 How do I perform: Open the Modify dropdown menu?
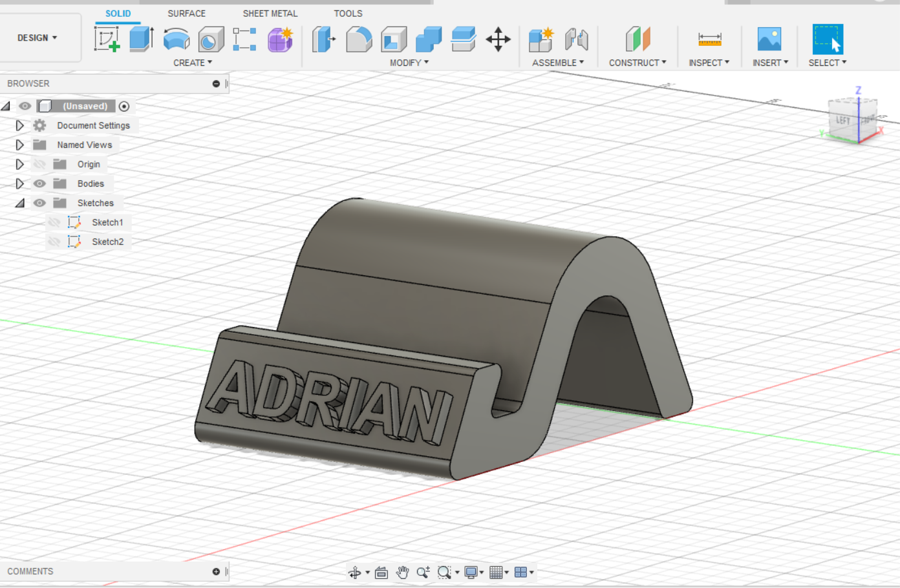tap(409, 63)
